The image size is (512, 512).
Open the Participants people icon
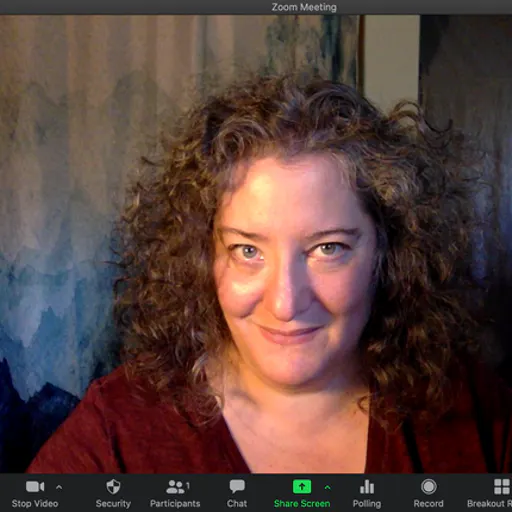[175, 487]
